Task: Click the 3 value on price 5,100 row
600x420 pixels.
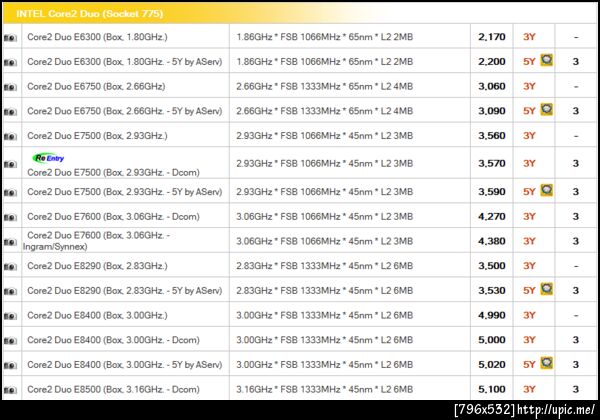Action: (576, 389)
